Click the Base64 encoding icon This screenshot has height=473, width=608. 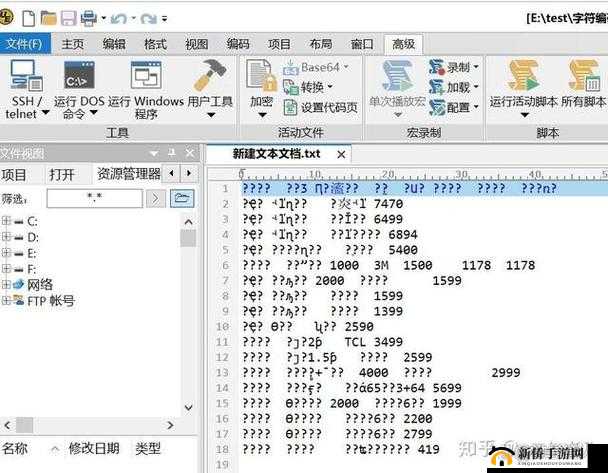[x=290, y=68]
